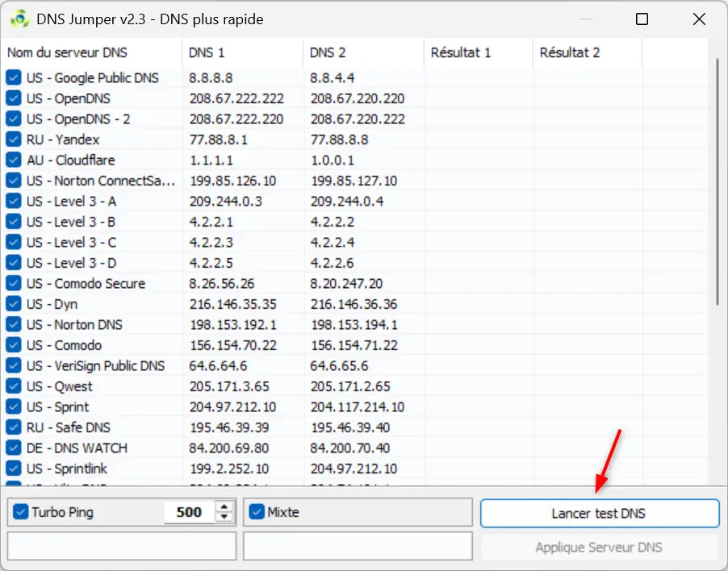Decrease the Turbo Ping value with down arrow
728x571 pixels.
224,517
